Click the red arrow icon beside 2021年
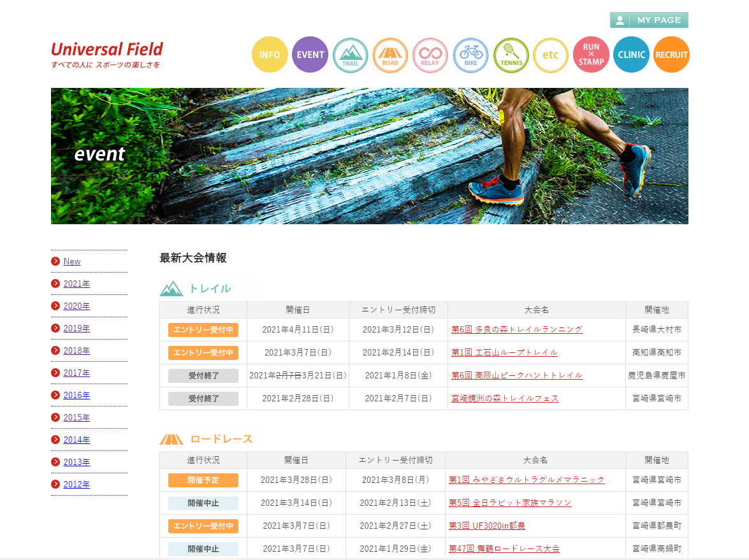The image size is (749, 560). tap(55, 284)
